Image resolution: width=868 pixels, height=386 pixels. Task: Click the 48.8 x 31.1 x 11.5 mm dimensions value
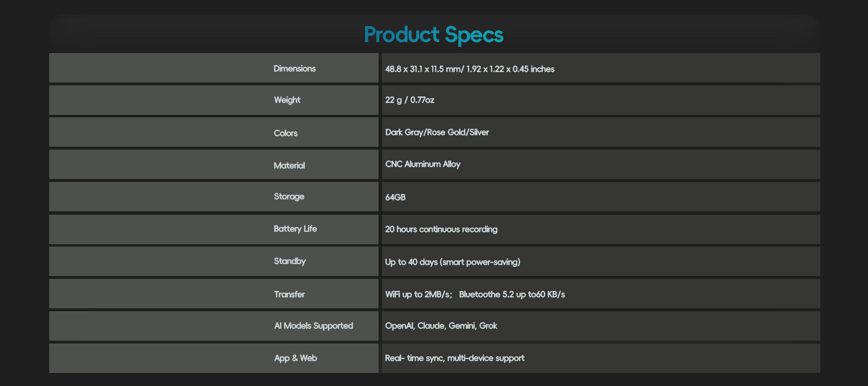coord(469,69)
